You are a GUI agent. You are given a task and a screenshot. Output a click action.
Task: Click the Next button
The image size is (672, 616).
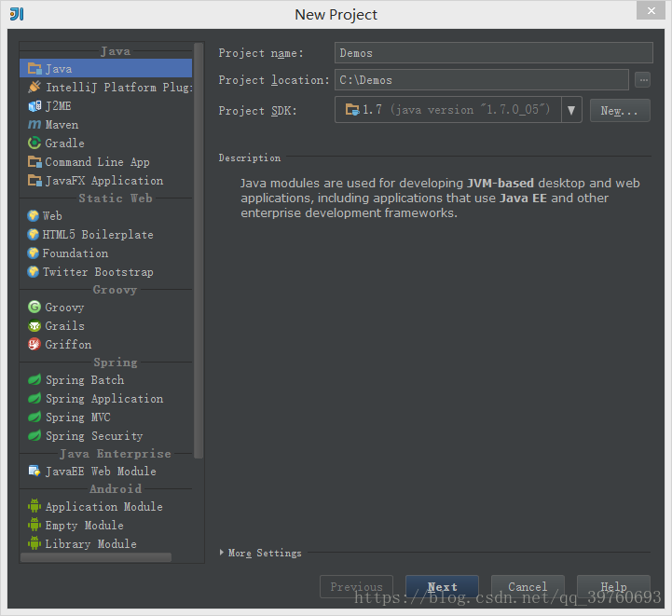442,586
